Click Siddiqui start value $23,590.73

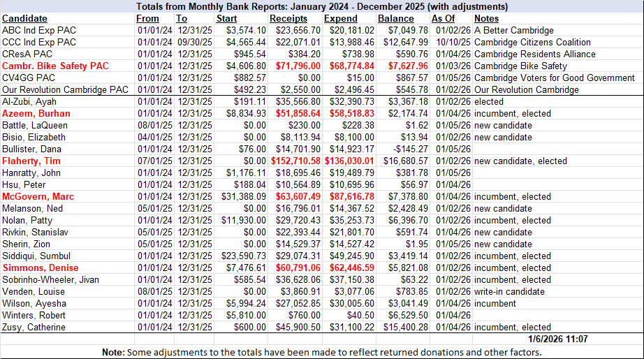click(x=244, y=257)
